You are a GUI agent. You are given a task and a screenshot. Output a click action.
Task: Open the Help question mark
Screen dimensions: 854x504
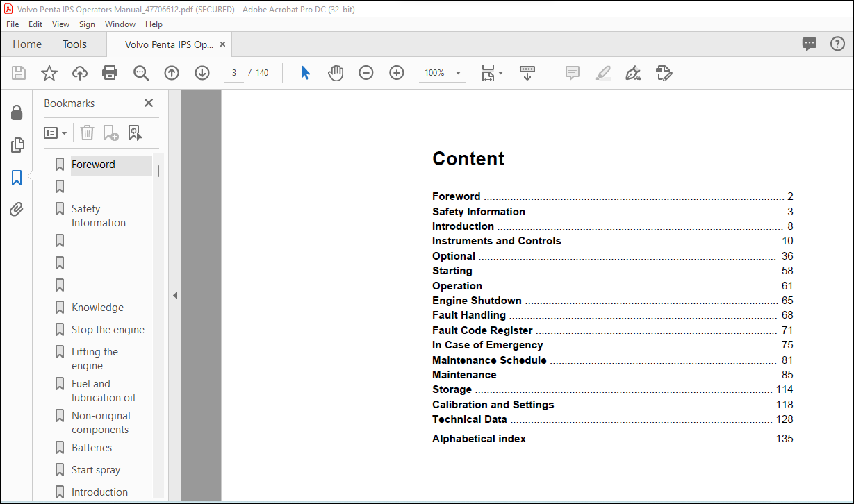[x=837, y=44]
